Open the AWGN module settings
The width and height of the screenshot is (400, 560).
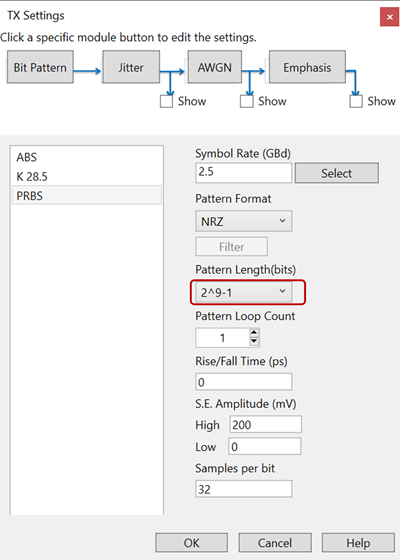[x=215, y=67]
